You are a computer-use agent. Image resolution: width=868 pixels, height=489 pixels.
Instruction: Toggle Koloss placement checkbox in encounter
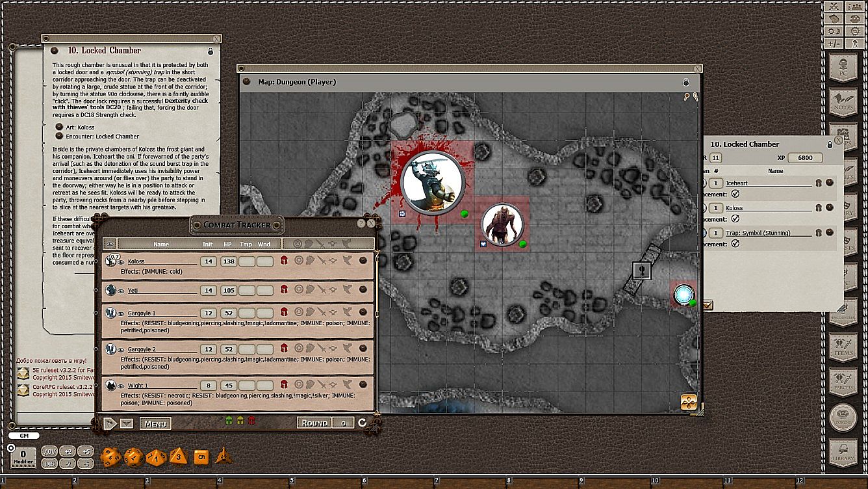coord(735,219)
